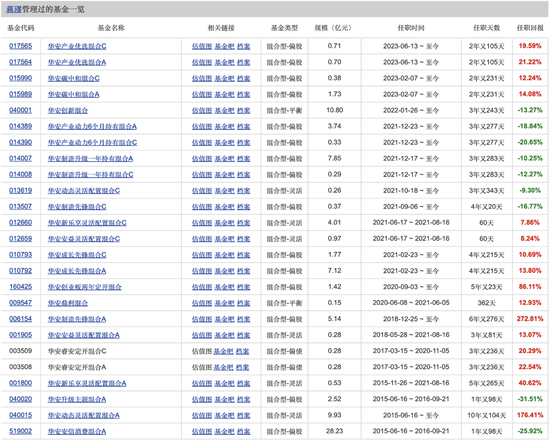Open the fund manager name link in title
This screenshot has height=441, width=550.
(14, 9)
